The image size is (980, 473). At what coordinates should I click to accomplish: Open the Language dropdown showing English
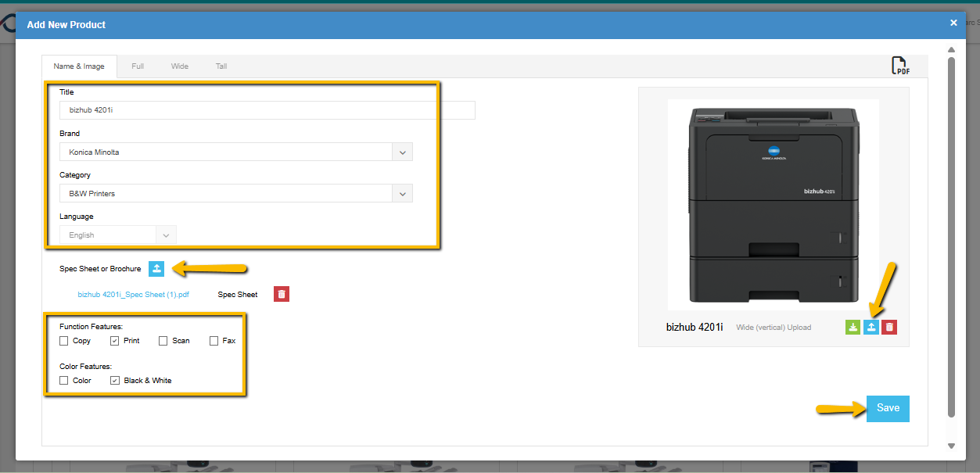point(118,235)
